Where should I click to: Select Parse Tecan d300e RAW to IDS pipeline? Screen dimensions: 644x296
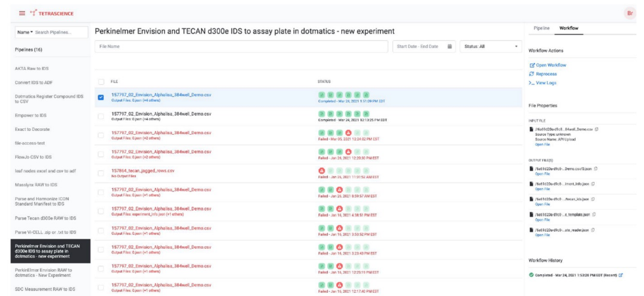(45, 218)
